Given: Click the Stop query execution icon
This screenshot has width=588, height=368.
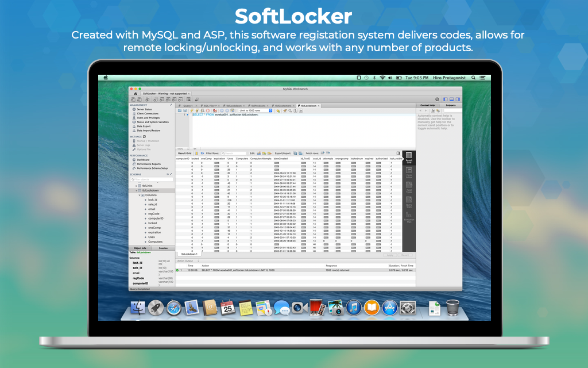Looking at the screenshot, I should (209, 110).
